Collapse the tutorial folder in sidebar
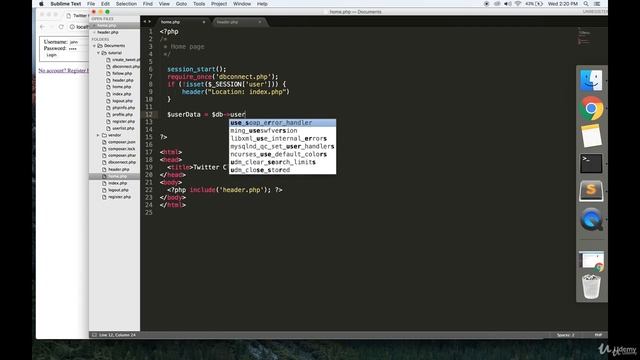640x360 pixels. (98, 53)
